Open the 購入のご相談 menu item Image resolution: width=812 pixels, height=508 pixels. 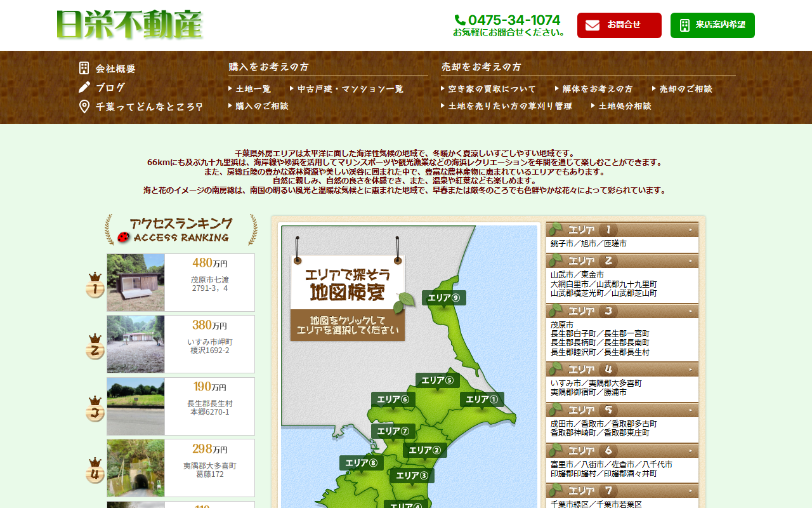pos(259,106)
